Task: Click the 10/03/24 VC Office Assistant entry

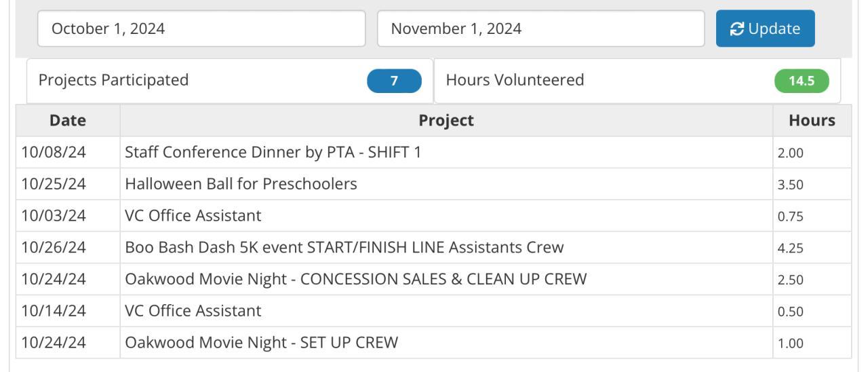Action: [x=193, y=216]
